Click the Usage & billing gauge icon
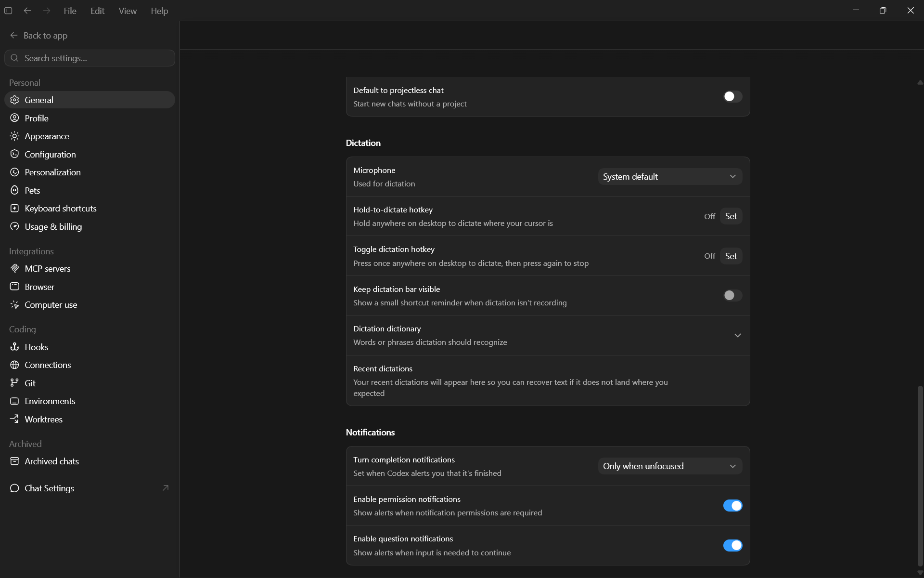924x578 pixels. (x=14, y=226)
